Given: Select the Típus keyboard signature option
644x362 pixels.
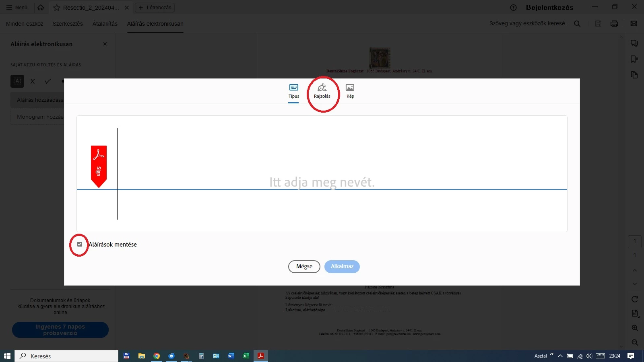Looking at the screenshot, I should 294,91.
